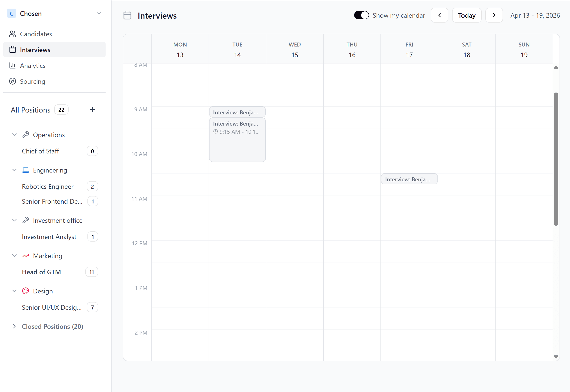Click the wrench icon next to Operations
The image size is (570, 392).
[26, 135]
